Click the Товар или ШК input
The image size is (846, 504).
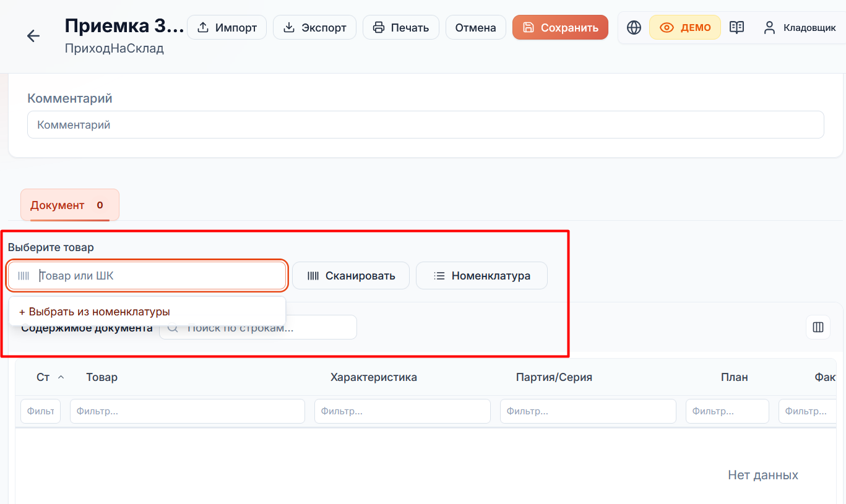(x=147, y=276)
